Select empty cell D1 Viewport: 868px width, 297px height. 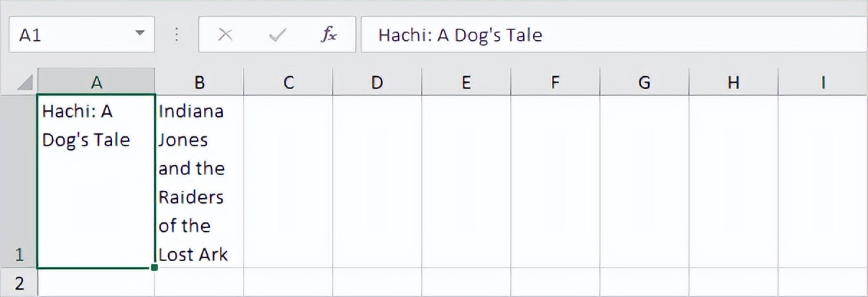tap(377, 182)
